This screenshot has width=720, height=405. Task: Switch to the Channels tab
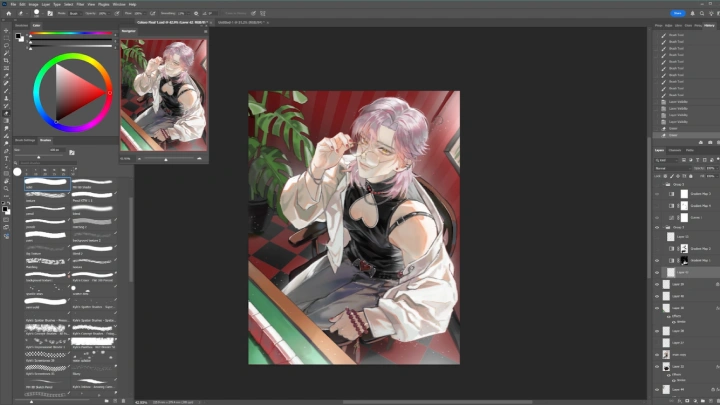click(675, 150)
